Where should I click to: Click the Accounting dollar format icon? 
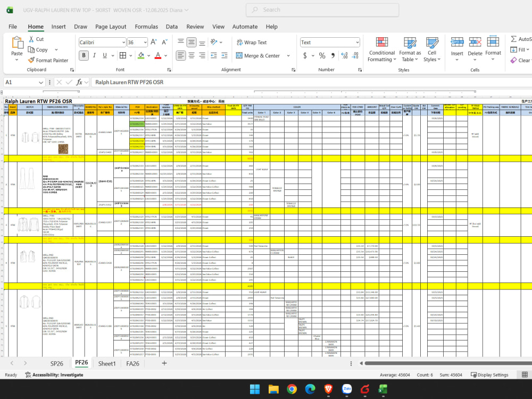[x=305, y=55]
